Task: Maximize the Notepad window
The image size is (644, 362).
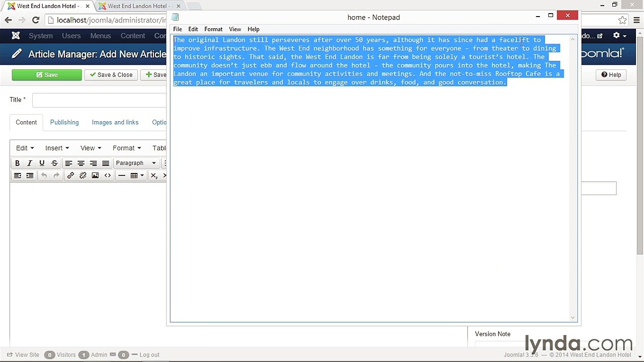Action: point(550,16)
